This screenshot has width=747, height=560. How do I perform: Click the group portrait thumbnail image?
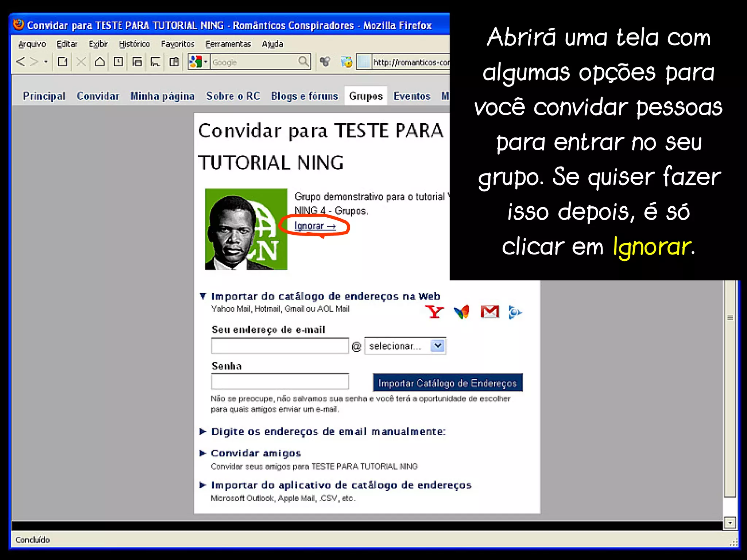coord(246,229)
